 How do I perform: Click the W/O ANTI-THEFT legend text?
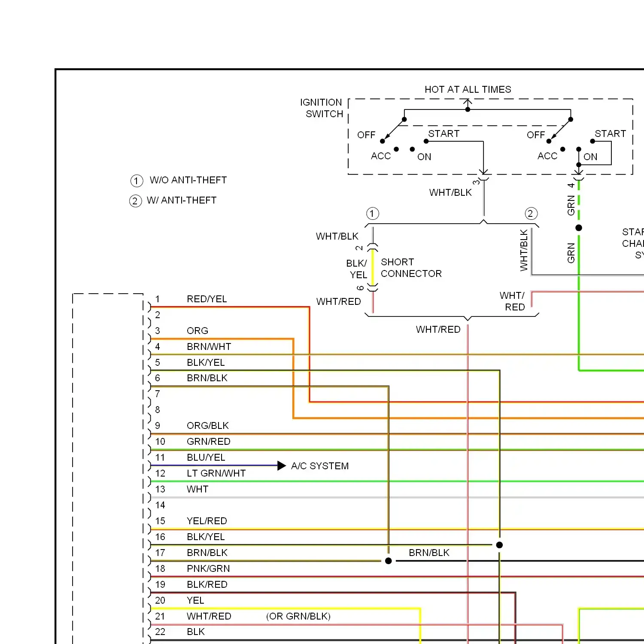pos(188,180)
